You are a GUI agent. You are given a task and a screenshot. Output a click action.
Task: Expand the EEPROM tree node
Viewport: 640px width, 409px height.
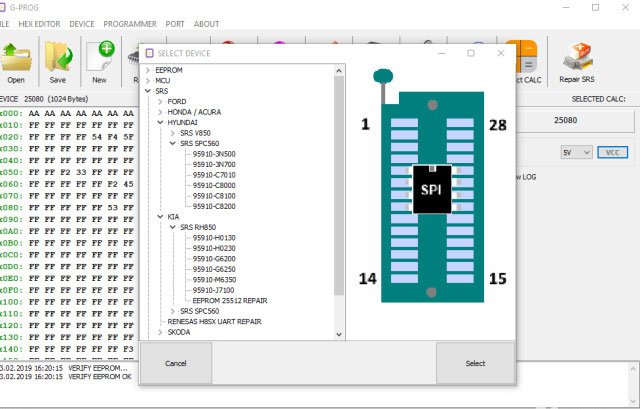coord(148,70)
